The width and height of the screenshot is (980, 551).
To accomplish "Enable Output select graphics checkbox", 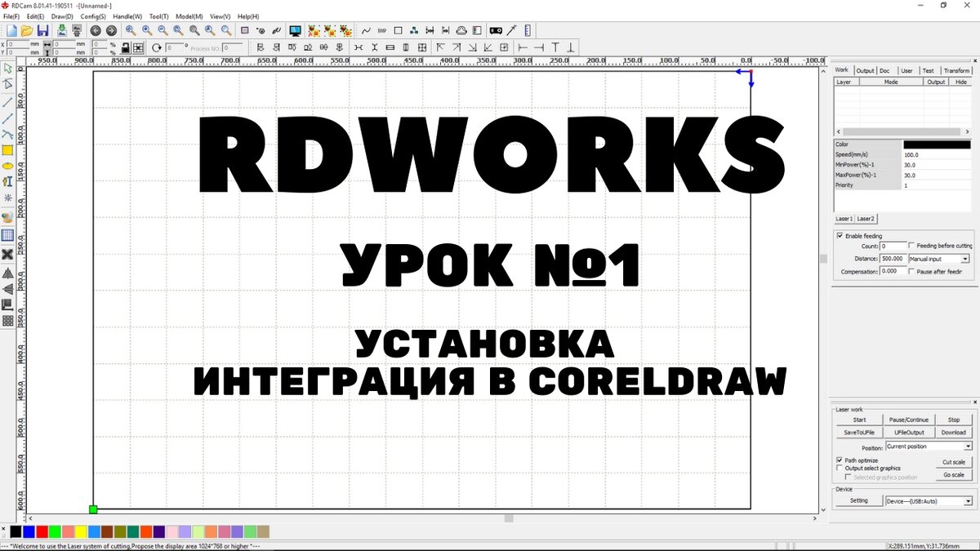I will (840, 469).
